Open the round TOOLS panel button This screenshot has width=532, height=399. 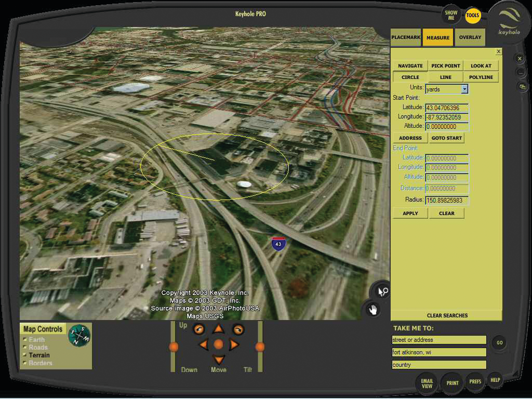click(472, 16)
